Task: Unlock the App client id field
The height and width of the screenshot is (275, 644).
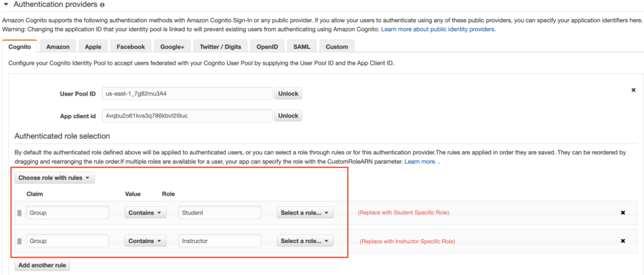Action: 288,116
